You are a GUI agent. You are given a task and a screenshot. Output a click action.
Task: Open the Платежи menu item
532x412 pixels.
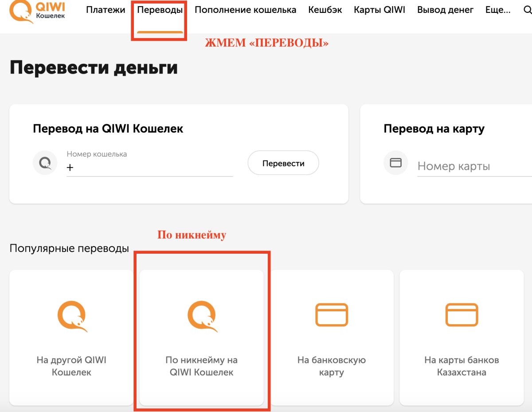[106, 10]
